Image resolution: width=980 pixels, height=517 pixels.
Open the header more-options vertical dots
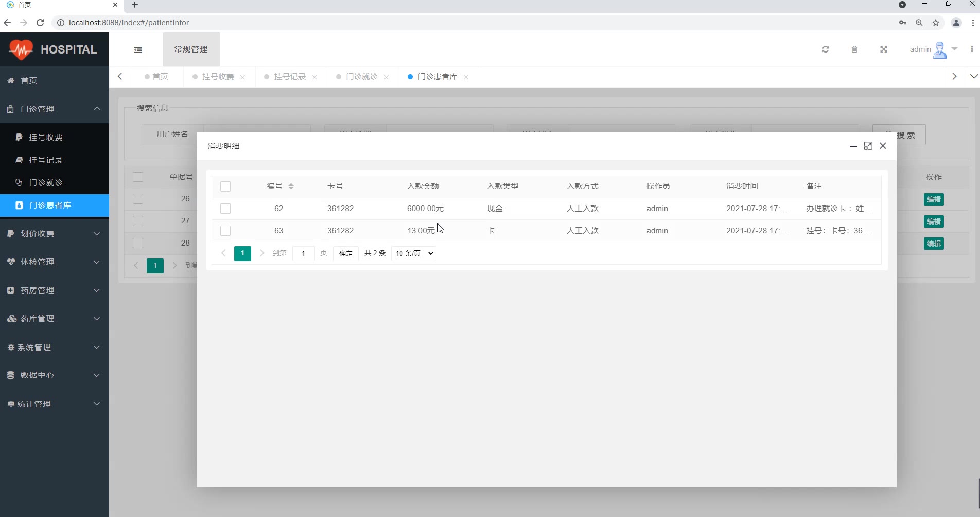pyautogui.click(x=972, y=49)
